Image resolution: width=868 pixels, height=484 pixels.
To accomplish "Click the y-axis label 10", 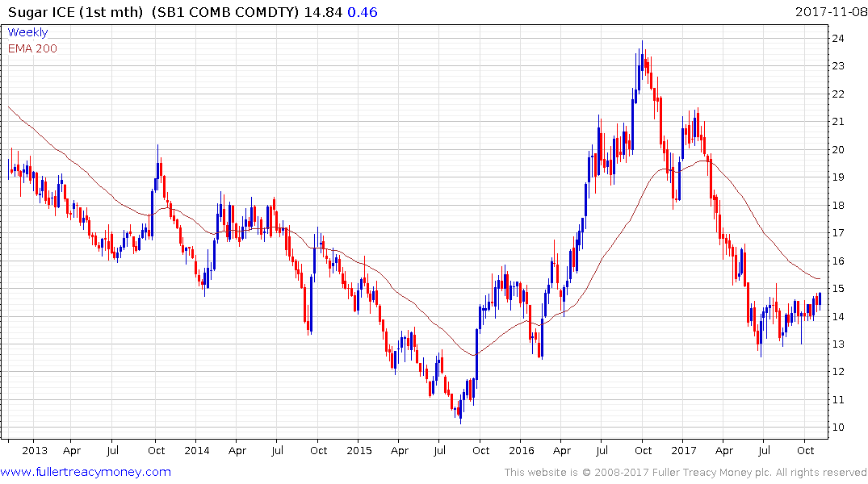I will [x=838, y=428].
